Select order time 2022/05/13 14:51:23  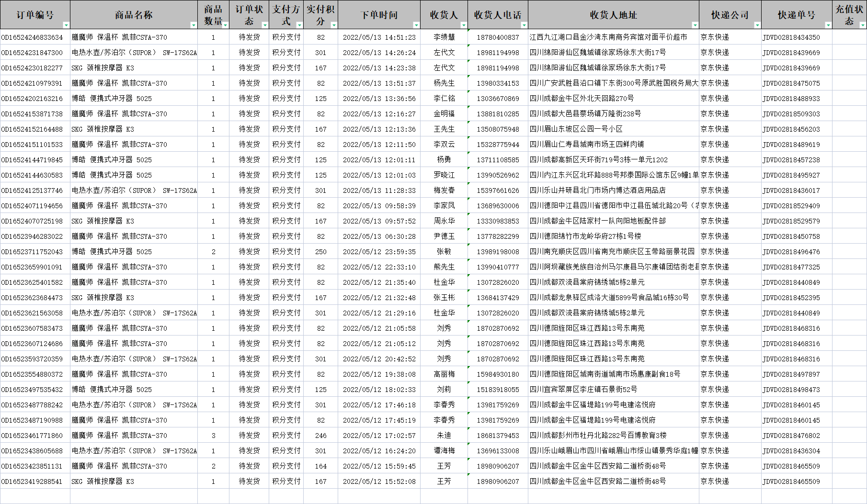pyautogui.click(x=379, y=37)
